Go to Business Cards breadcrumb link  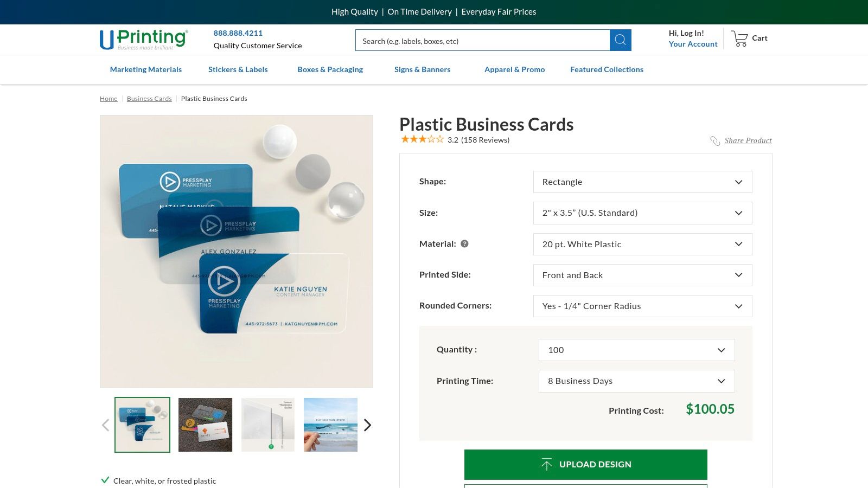(x=149, y=99)
